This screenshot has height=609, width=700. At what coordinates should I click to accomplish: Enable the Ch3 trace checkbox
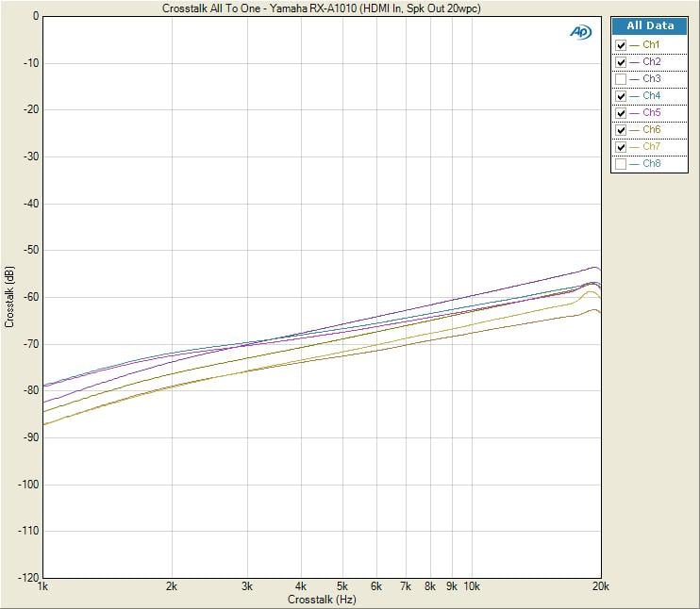[621, 79]
